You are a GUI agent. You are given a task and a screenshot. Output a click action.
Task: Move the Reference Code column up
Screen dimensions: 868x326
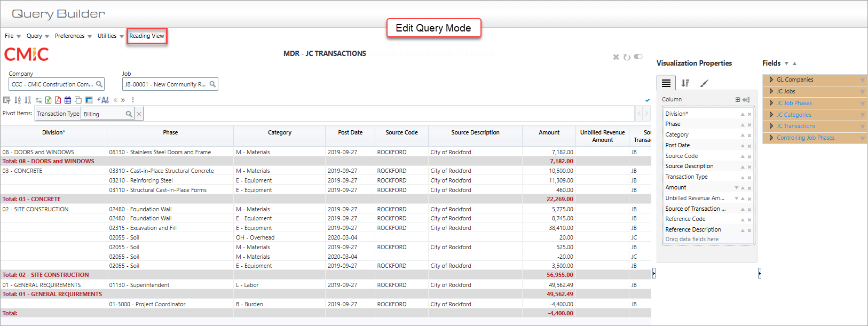click(x=743, y=220)
